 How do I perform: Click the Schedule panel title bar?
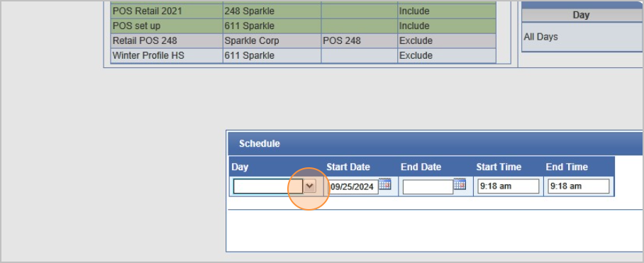(x=435, y=144)
